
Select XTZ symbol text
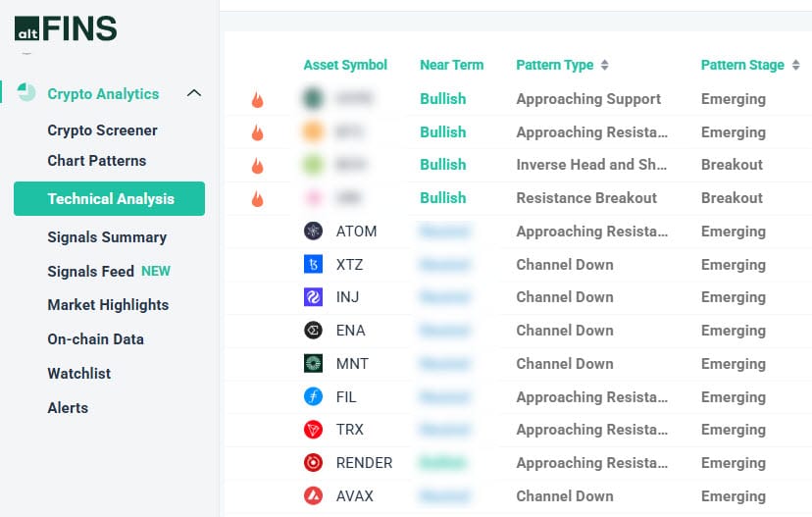[x=349, y=265]
